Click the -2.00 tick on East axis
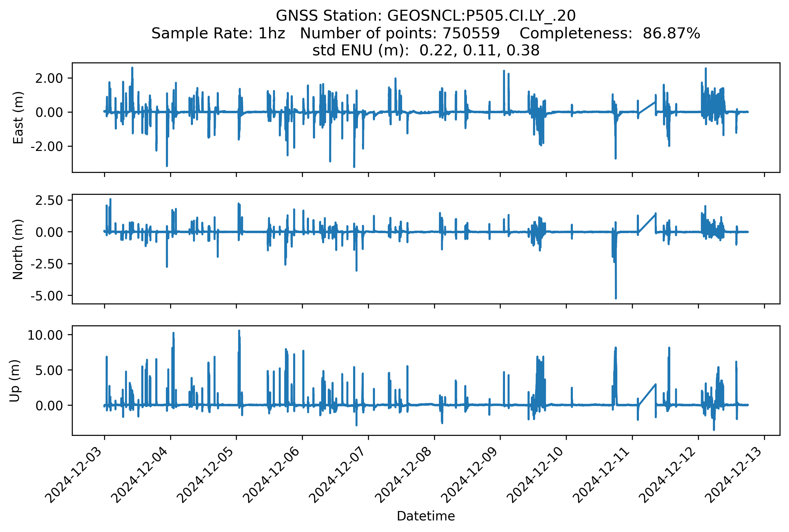Image resolution: width=789 pixels, height=532 pixels. click(47, 147)
